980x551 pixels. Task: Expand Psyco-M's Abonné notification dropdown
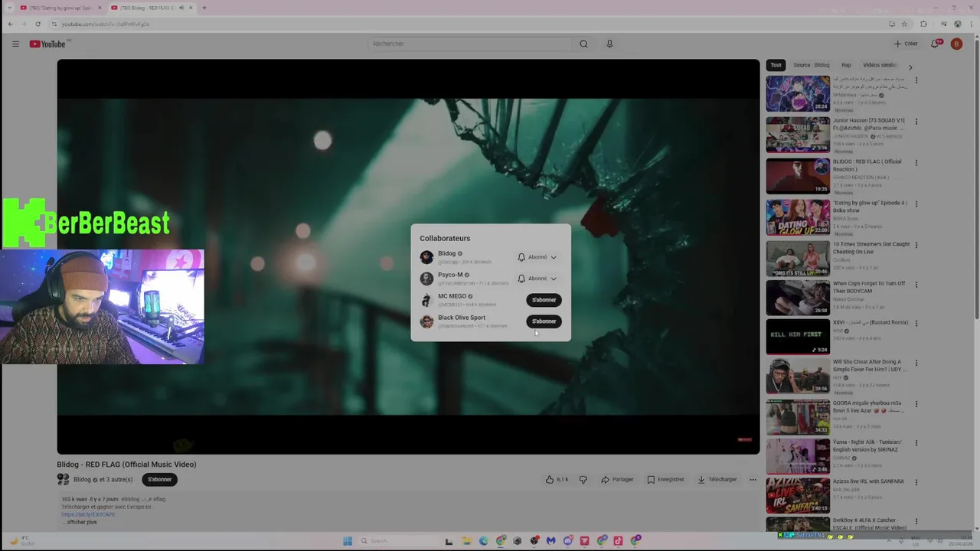[537, 279]
